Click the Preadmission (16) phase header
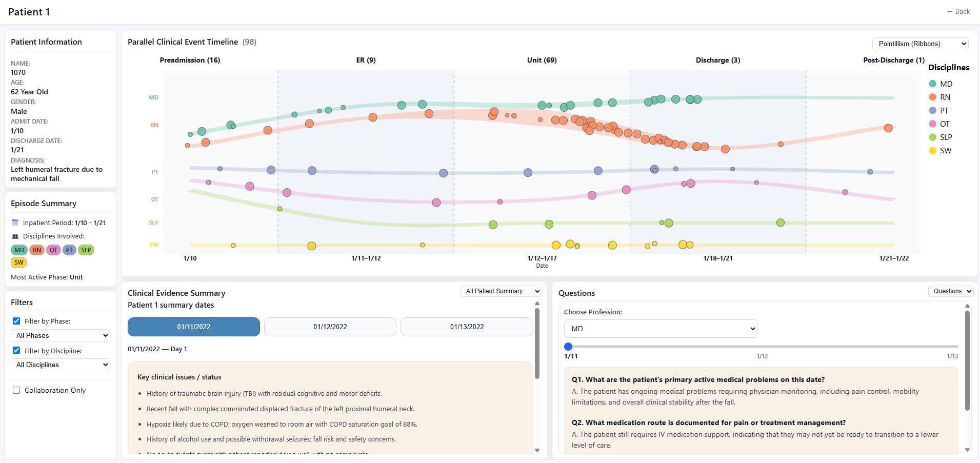The height and width of the screenshot is (463, 980). click(x=190, y=60)
